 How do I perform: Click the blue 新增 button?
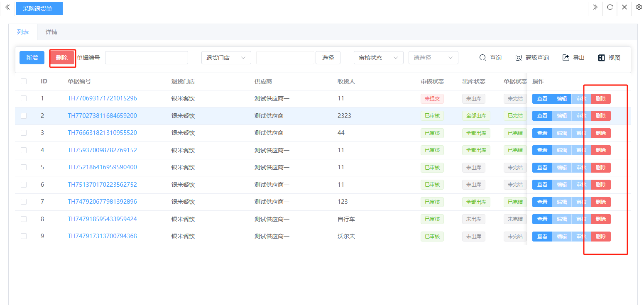pyautogui.click(x=32, y=58)
